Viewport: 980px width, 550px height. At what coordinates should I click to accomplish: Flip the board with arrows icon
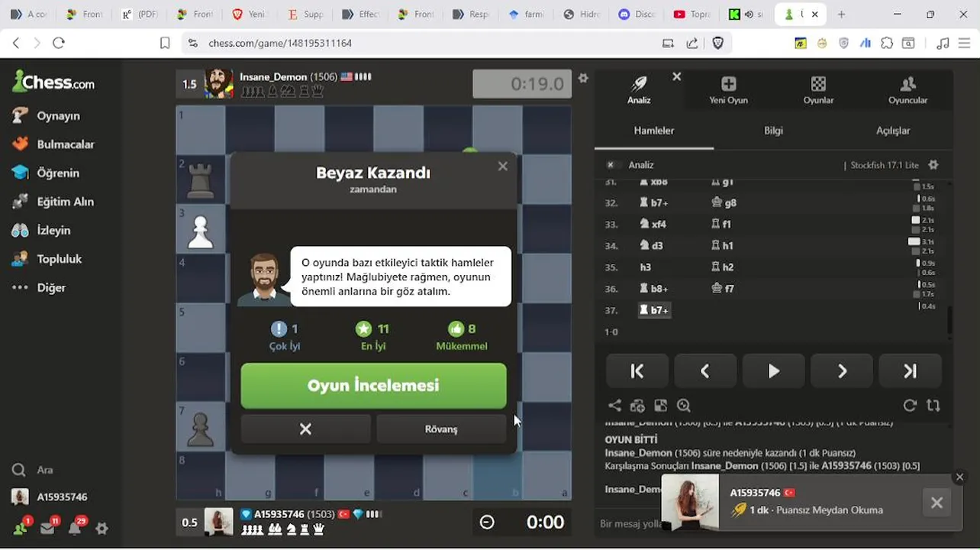933,406
